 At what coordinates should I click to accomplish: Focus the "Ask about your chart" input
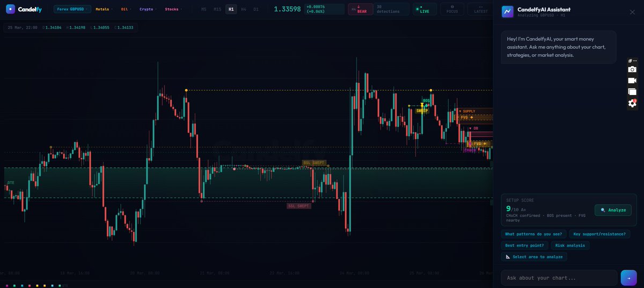click(x=559, y=278)
